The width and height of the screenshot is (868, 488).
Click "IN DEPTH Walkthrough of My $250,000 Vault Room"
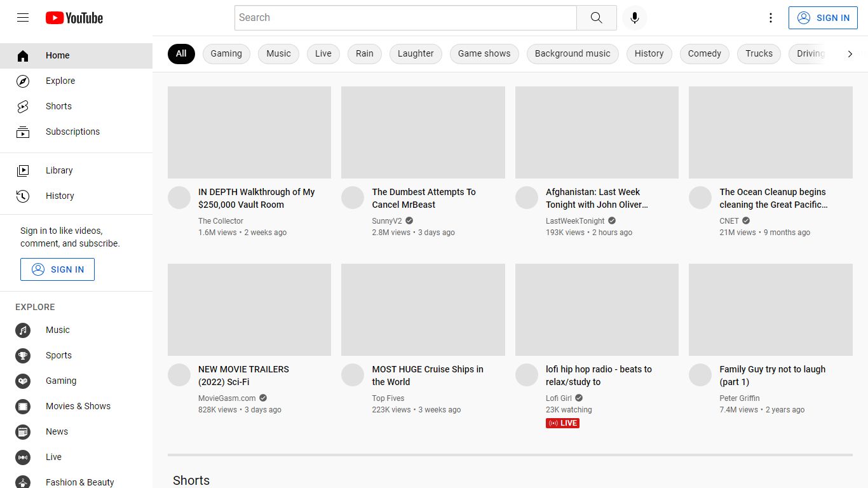click(256, 198)
